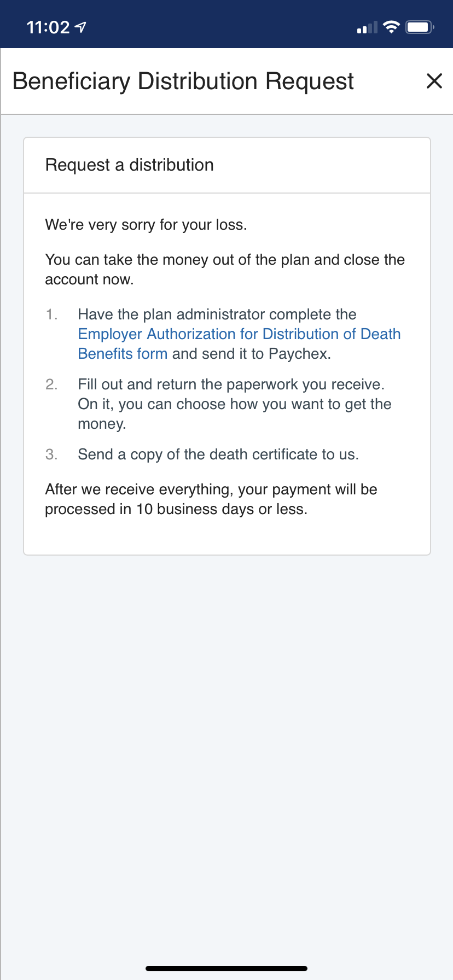Image resolution: width=453 pixels, height=980 pixels.
Task: Tap the location arrow beside the clock
Action: (x=80, y=27)
